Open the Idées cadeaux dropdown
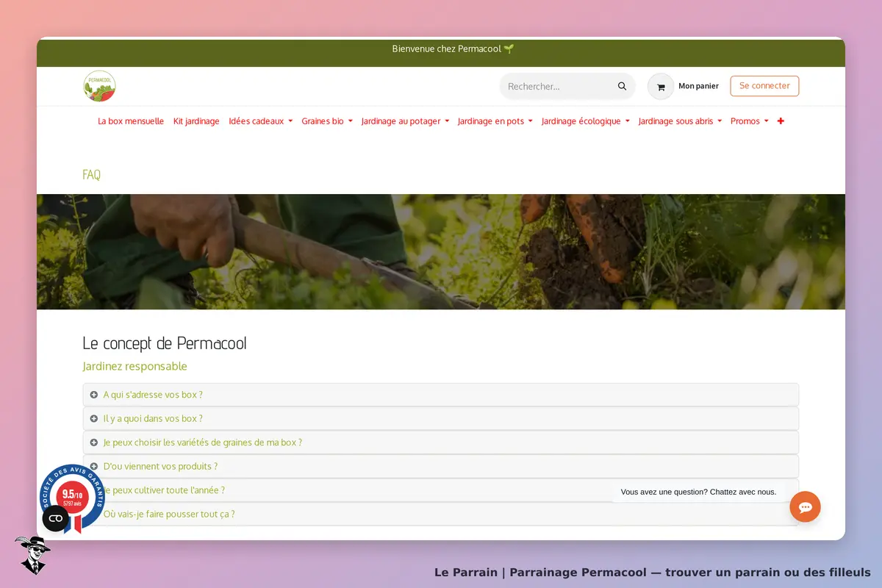882x588 pixels. (x=260, y=121)
